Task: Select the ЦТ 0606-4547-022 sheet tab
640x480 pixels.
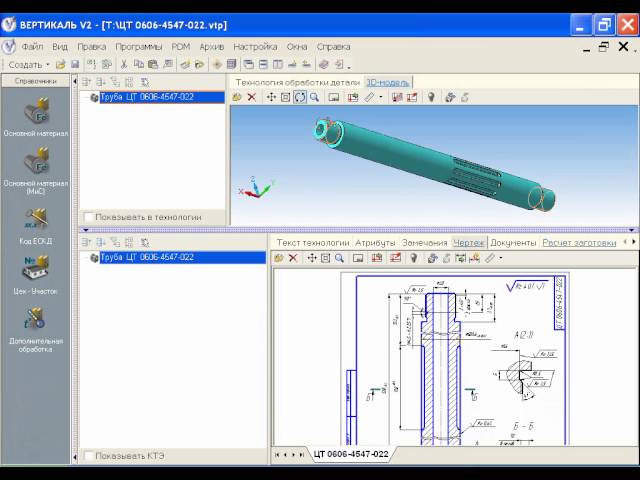Action: point(350,454)
